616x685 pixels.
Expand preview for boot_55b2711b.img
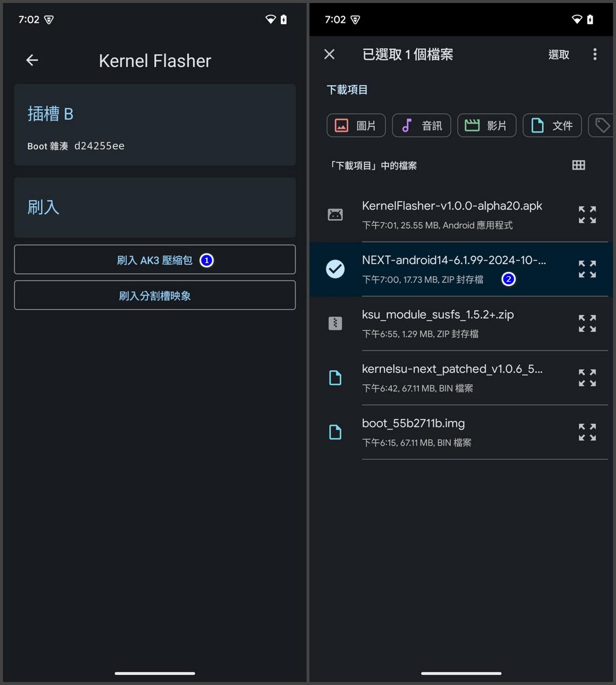click(x=587, y=432)
